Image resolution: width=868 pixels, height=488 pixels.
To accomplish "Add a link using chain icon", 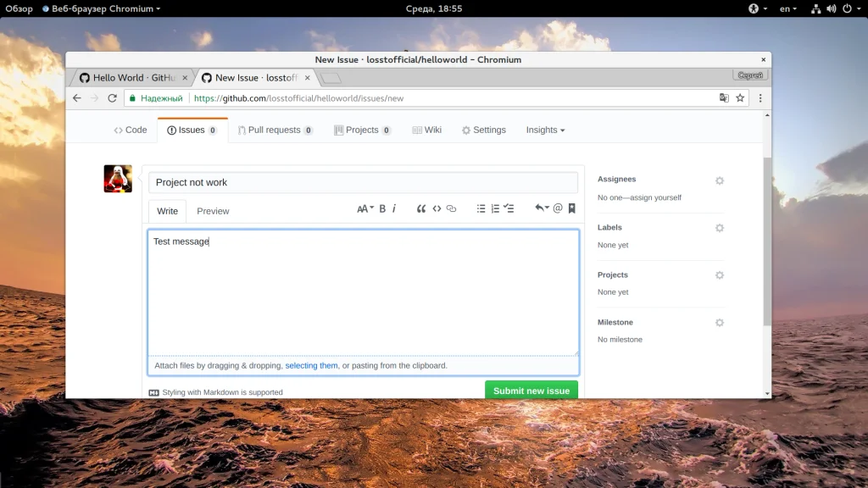I will (451, 208).
